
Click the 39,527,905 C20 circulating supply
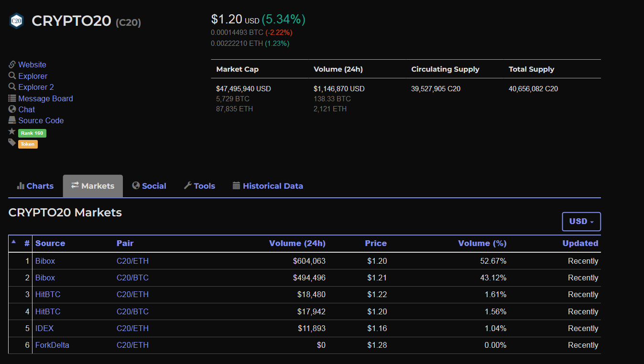(x=436, y=89)
